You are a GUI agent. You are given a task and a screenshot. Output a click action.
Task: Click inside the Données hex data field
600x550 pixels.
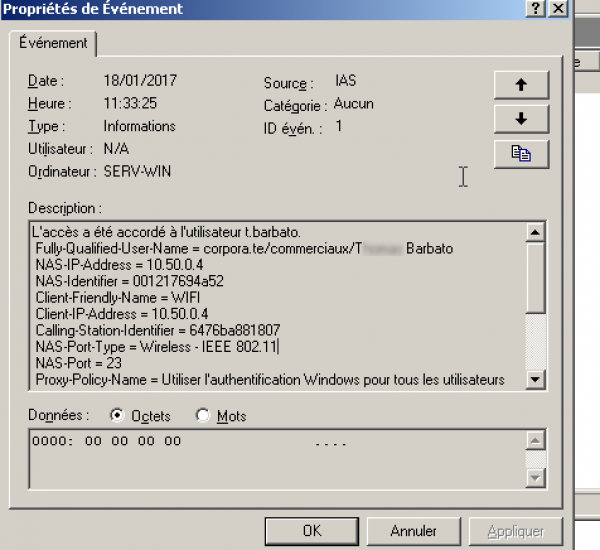tap(270, 460)
